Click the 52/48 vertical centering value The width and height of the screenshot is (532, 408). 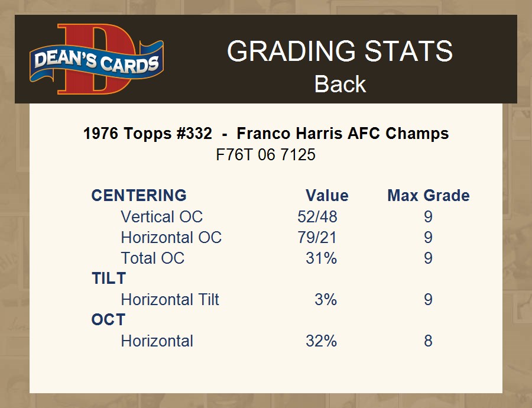click(317, 217)
